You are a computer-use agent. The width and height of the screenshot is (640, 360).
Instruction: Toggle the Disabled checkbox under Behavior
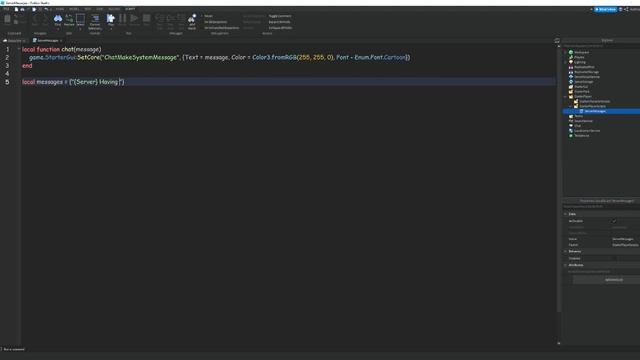(614, 258)
